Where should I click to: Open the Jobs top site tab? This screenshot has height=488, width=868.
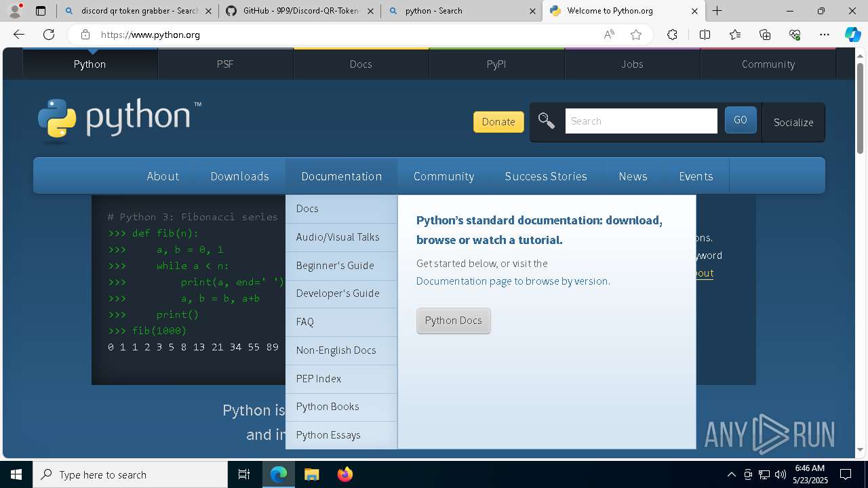[632, 64]
